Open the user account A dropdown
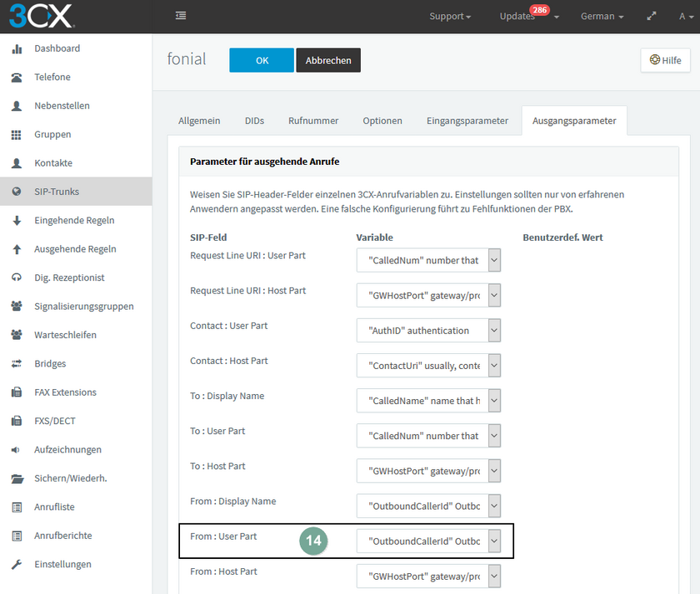700x594 pixels. [686, 16]
